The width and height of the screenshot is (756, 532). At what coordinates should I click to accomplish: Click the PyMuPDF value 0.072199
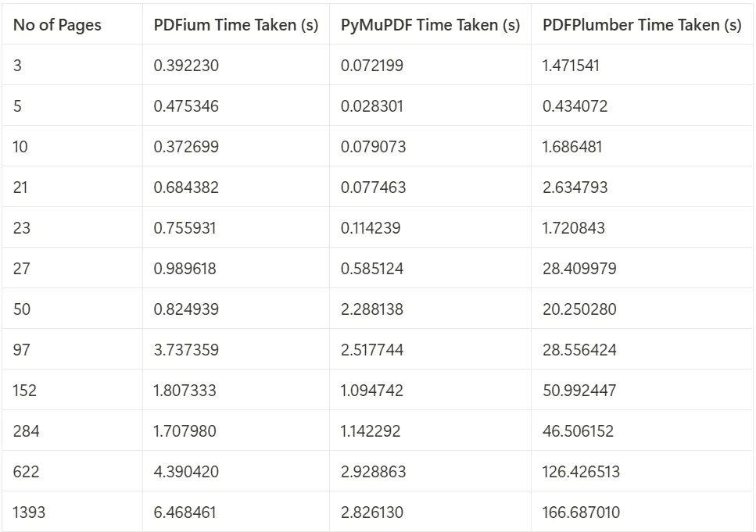(371, 66)
